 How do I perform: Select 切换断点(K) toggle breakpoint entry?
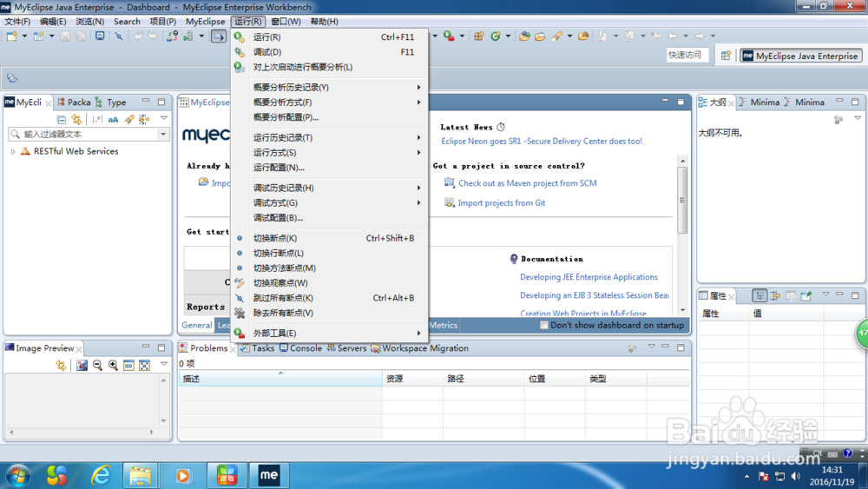329,238
